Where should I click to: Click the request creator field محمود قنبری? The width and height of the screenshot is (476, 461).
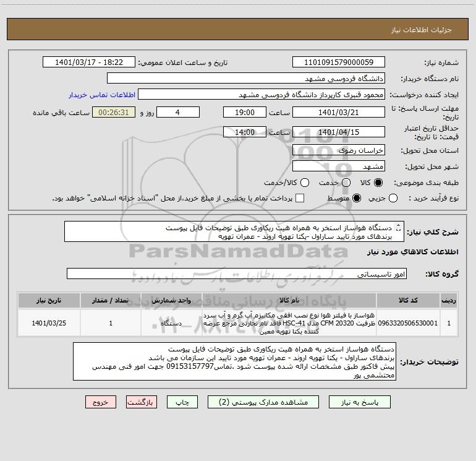point(261,95)
